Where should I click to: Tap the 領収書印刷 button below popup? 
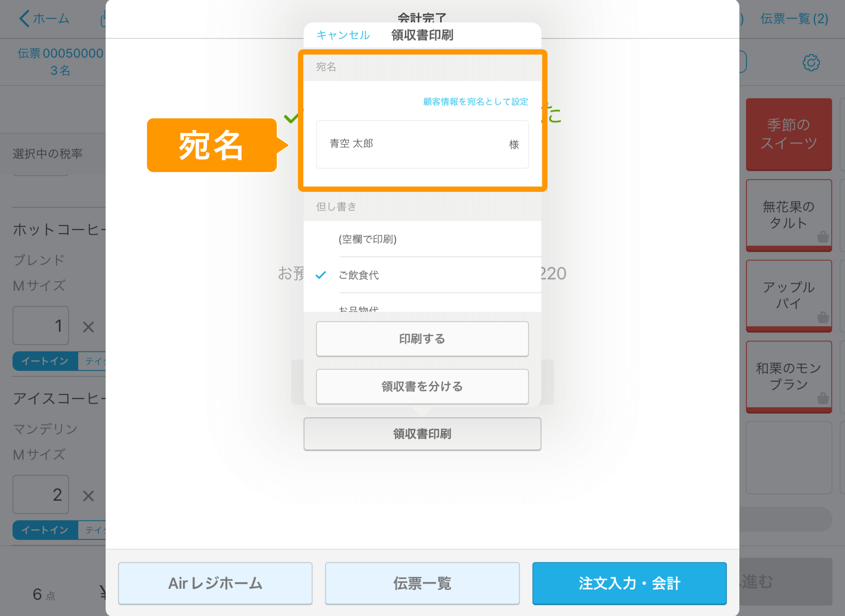422,434
